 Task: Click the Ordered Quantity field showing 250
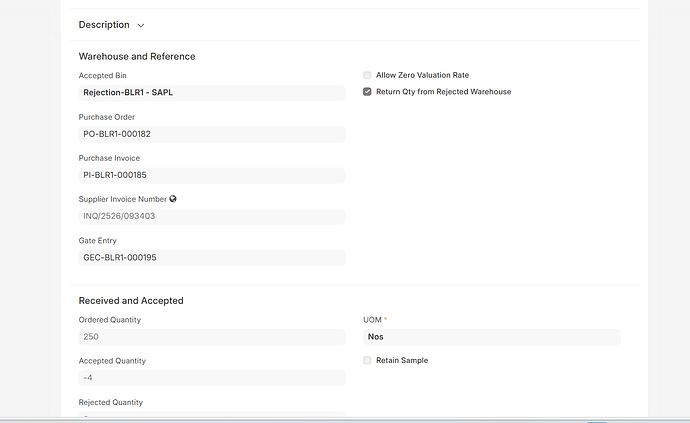(x=211, y=337)
